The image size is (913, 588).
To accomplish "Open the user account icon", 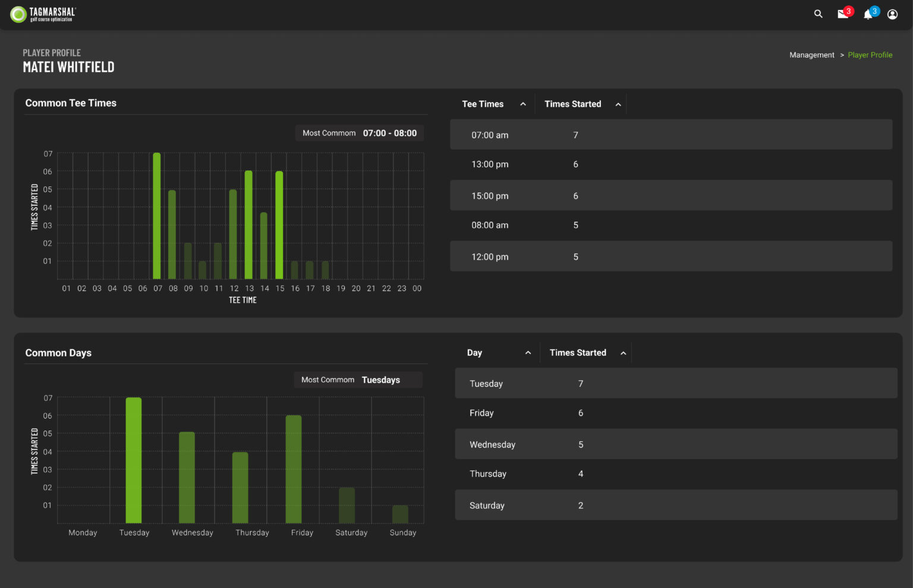I will tap(892, 14).
